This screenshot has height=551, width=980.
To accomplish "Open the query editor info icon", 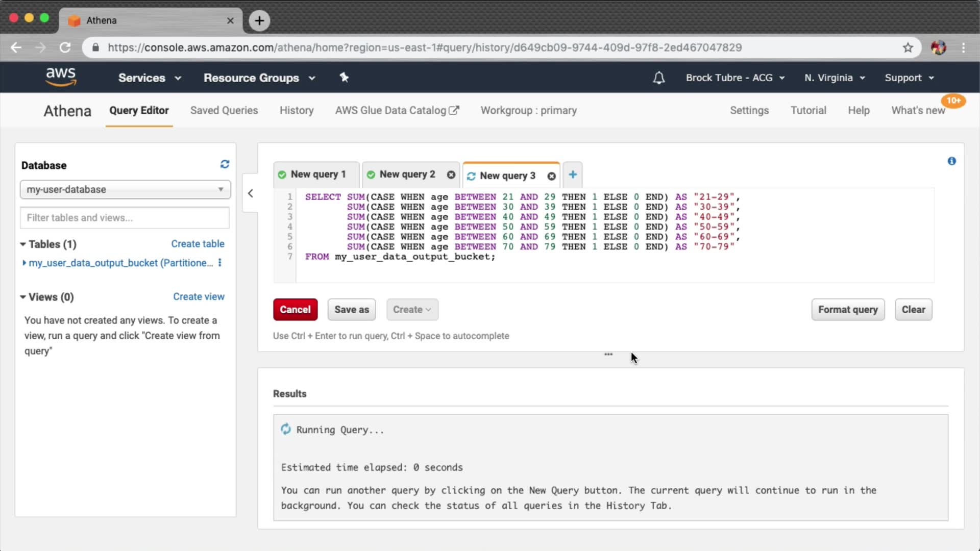I will coord(951,161).
